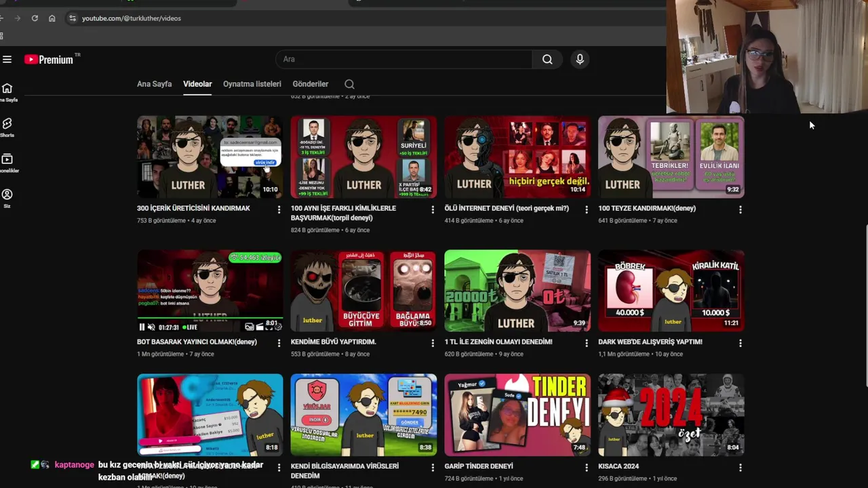
Task: Open the YouTube hamburger menu
Action: (7, 60)
